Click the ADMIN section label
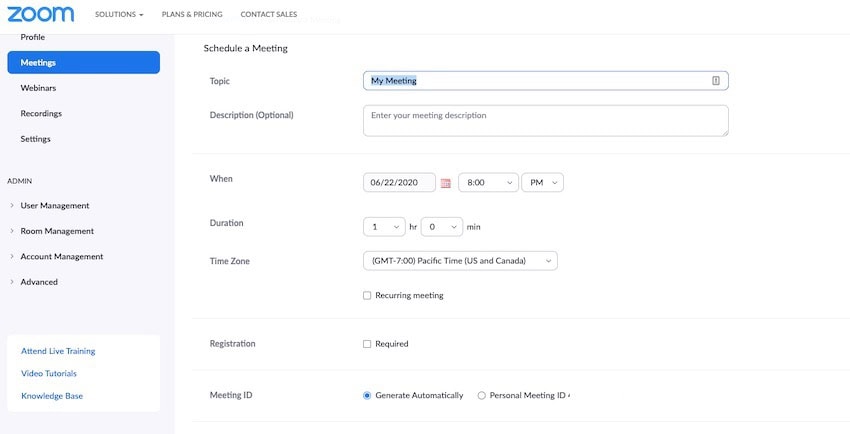850x434 pixels. [x=20, y=181]
